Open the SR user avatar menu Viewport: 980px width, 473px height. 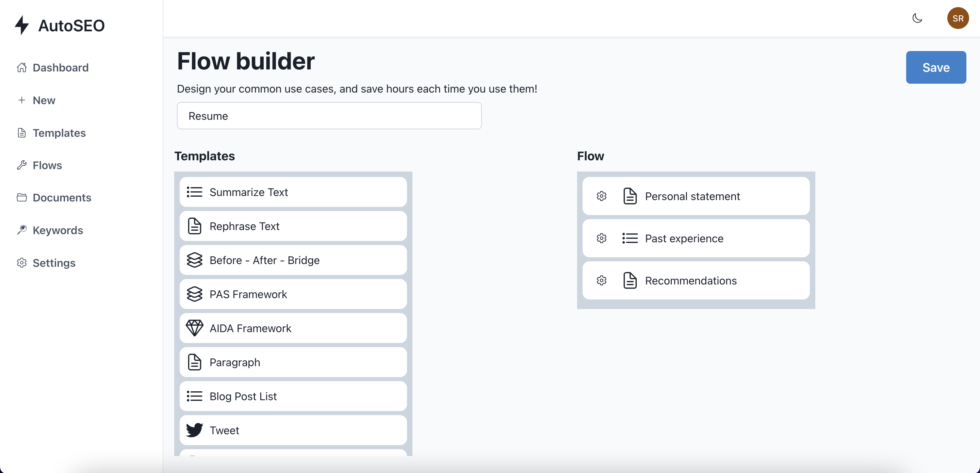click(x=958, y=18)
